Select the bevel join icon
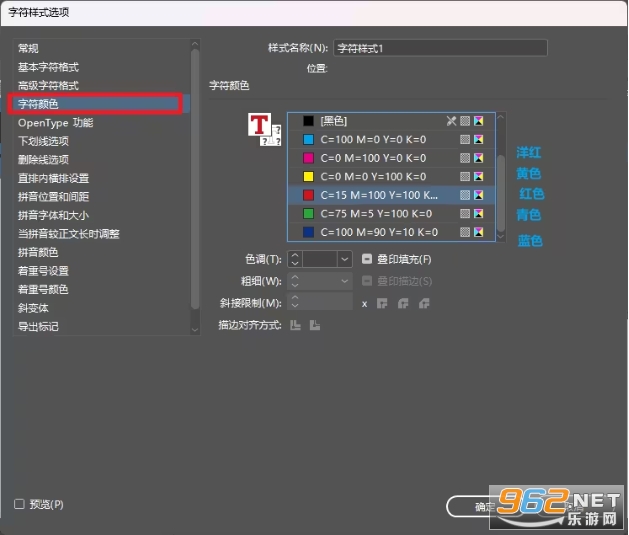 click(424, 304)
